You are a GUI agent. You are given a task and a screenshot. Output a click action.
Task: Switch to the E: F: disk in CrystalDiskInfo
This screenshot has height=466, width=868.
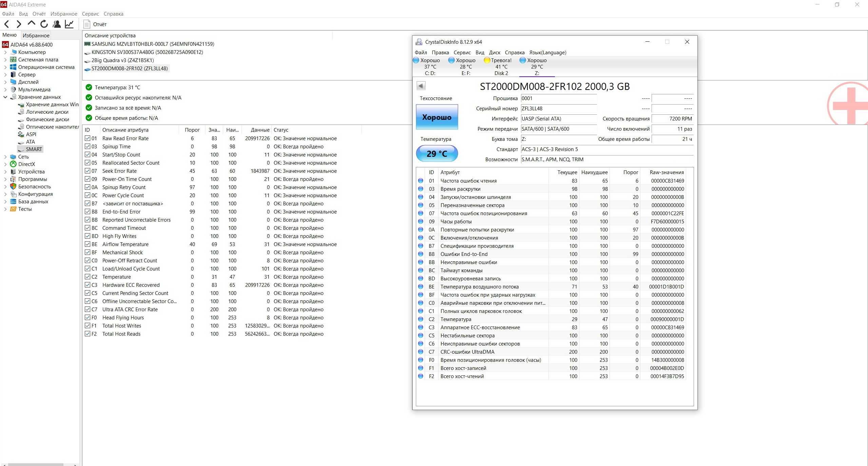465,67
